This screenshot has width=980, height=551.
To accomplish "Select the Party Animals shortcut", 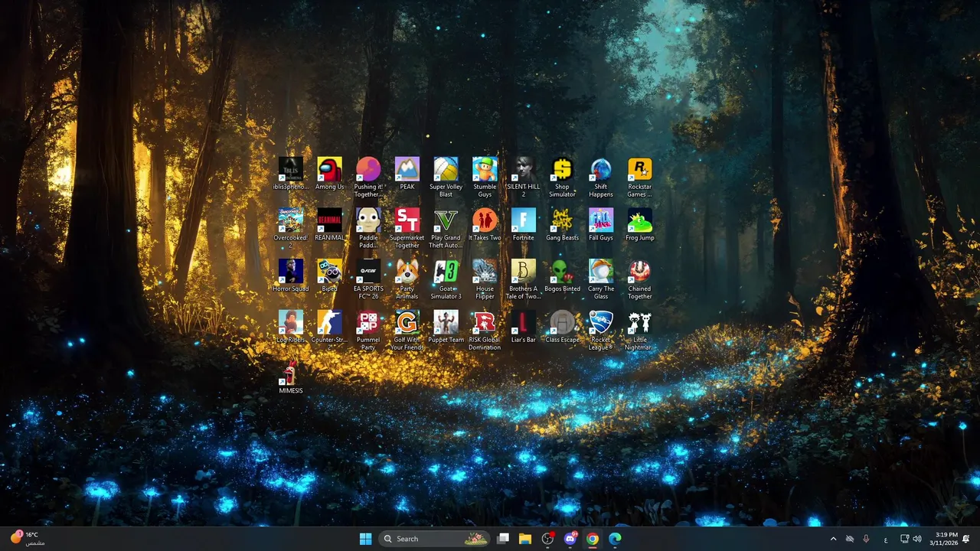I will (x=407, y=279).
